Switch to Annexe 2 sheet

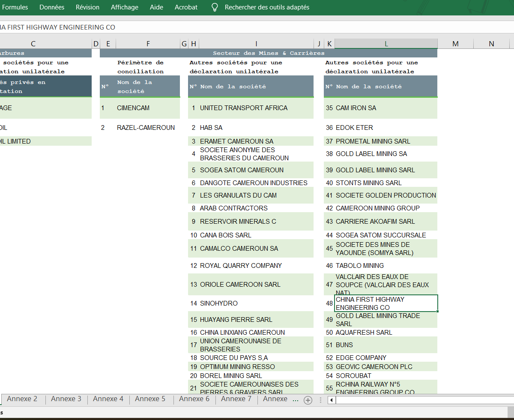[x=22, y=399]
